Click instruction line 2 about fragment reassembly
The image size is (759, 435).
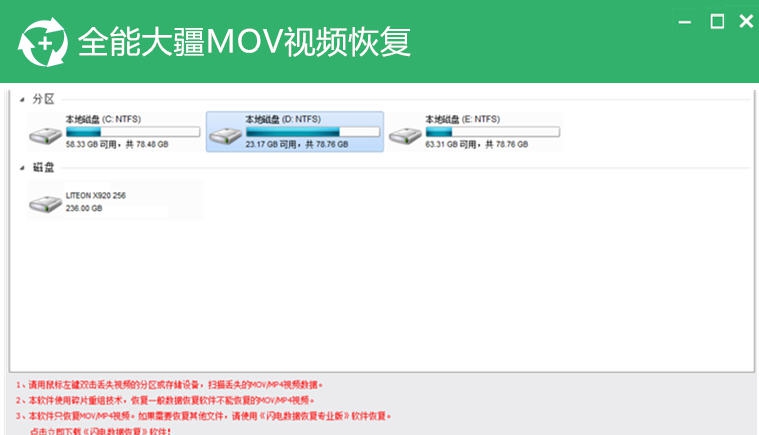(165, 400)
